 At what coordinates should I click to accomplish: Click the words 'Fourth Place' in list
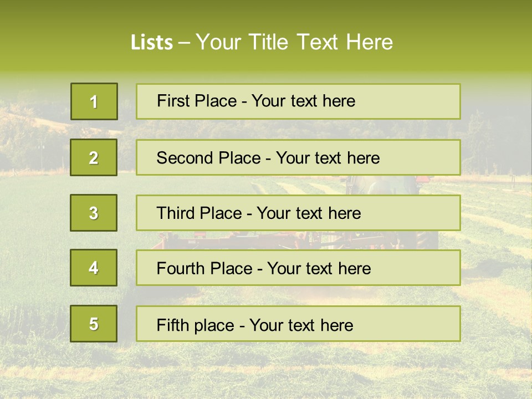tap(204, 268)
